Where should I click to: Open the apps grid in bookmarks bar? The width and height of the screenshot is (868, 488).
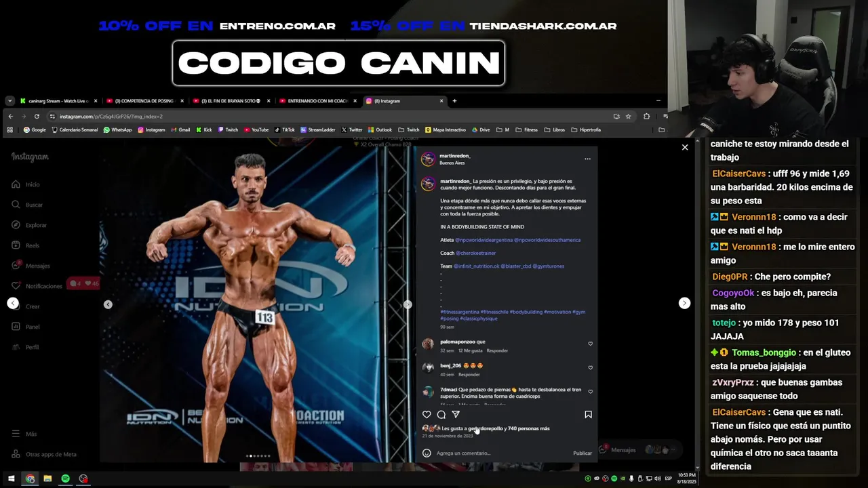pyautogui.click(x=9, y=129)
